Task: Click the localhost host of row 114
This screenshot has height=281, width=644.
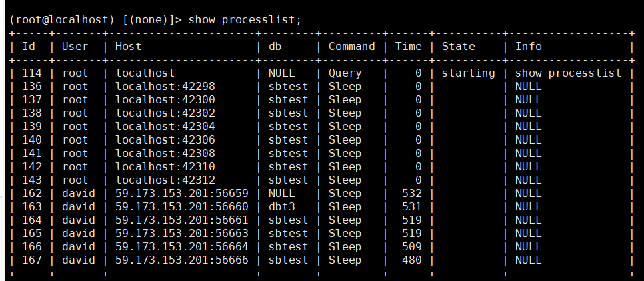Action: click(x=145, y=73)
